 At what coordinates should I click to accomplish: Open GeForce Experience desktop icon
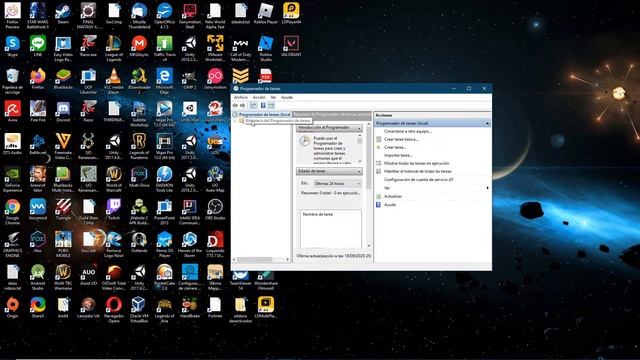(12, 179)
